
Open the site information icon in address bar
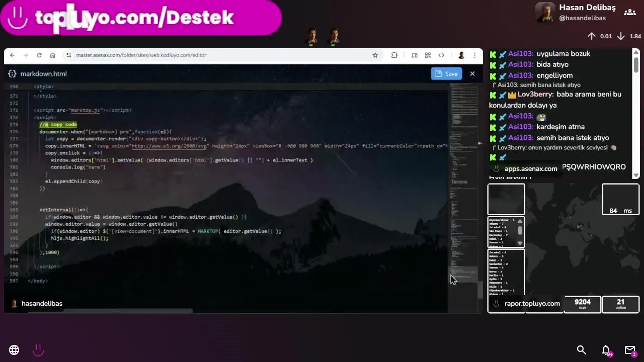pos(69,55)
